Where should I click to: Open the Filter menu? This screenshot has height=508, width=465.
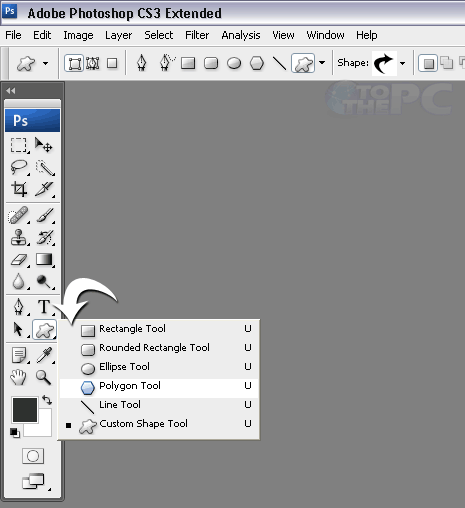pos(197,35)
